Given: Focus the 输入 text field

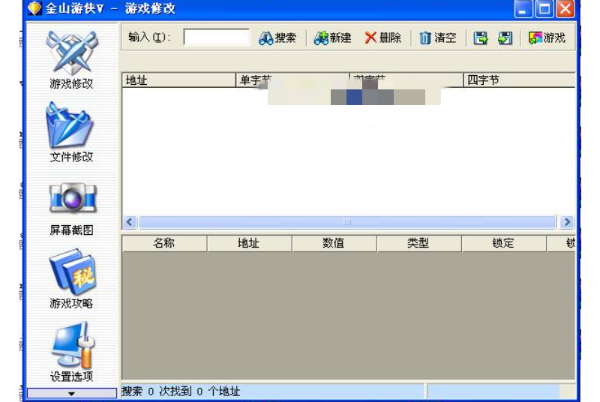Looking at the screenshot, I should 217,37.
